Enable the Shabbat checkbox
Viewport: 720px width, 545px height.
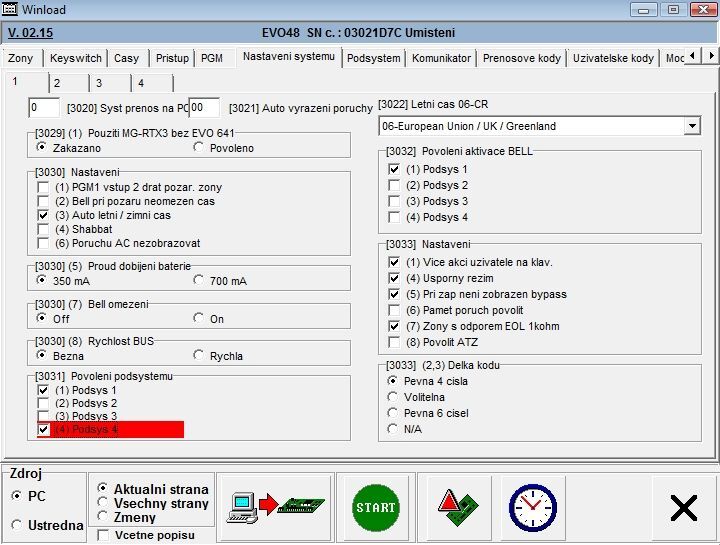[43, 229]
